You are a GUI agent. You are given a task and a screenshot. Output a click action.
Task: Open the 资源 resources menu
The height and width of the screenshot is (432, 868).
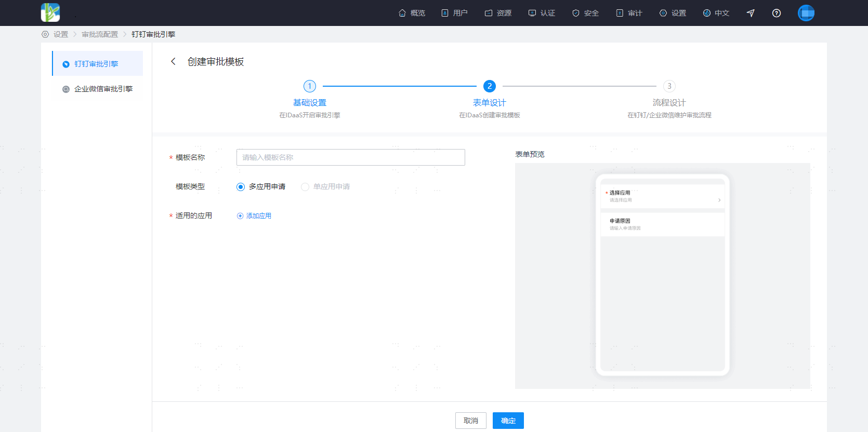(498, 13)
